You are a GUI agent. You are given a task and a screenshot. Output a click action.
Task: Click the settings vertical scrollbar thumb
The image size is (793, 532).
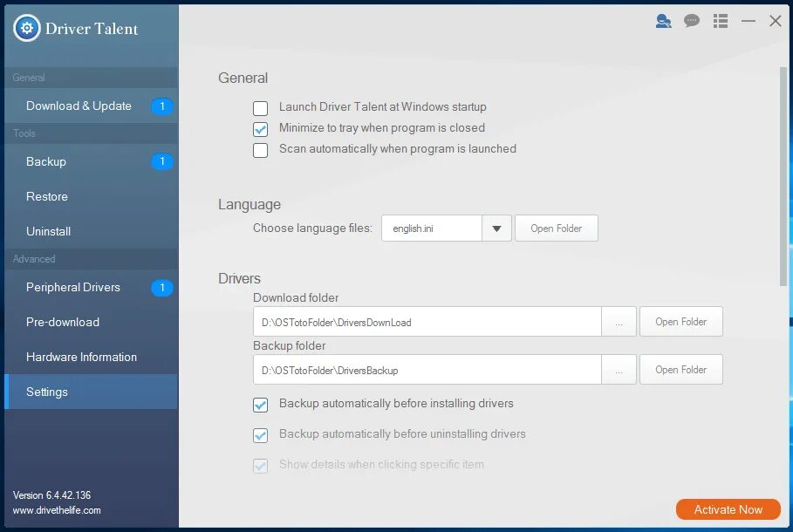pos(783,176)
